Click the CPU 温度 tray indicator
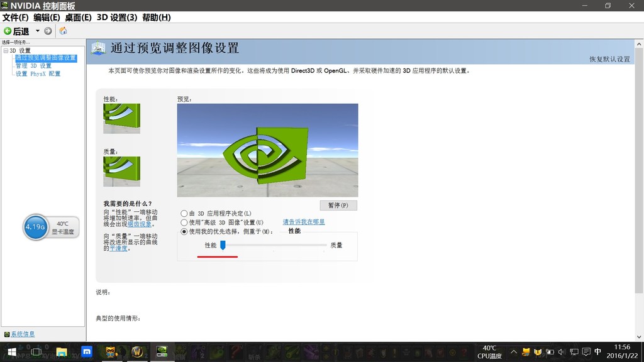Screen dimensions: 644x362 [x=489, y=352]
